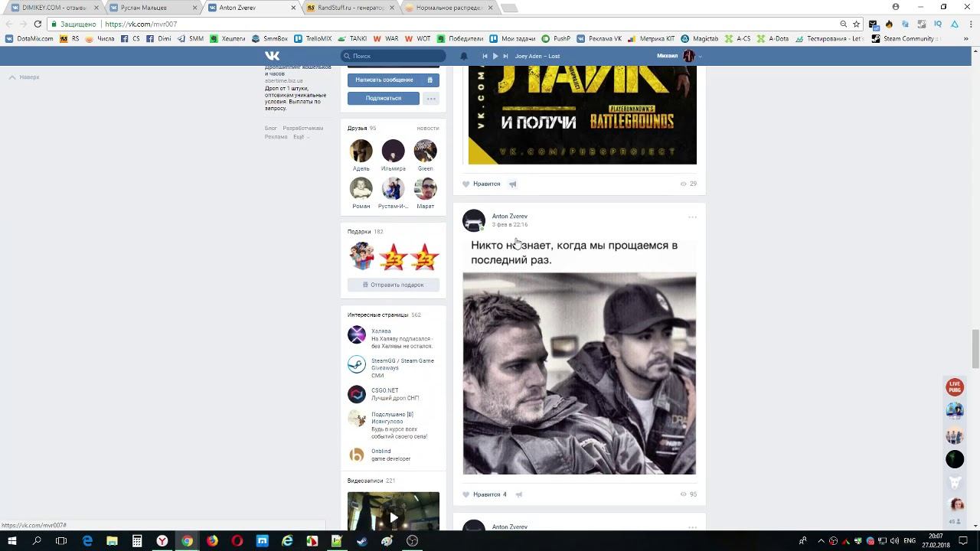Open friends' Новости link
Screen dimensions: 980x551
428,128
